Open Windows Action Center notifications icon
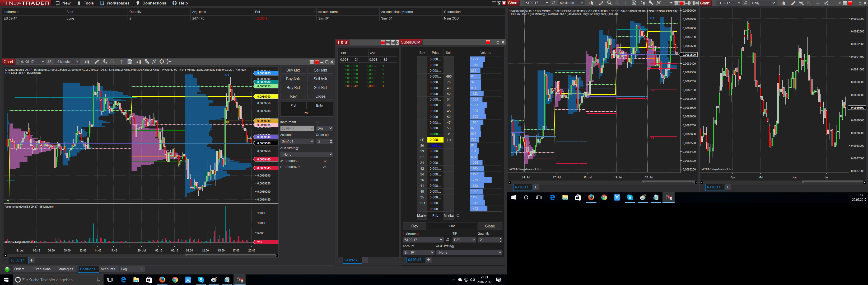This screenshot has height=285, width=868. 498,280
